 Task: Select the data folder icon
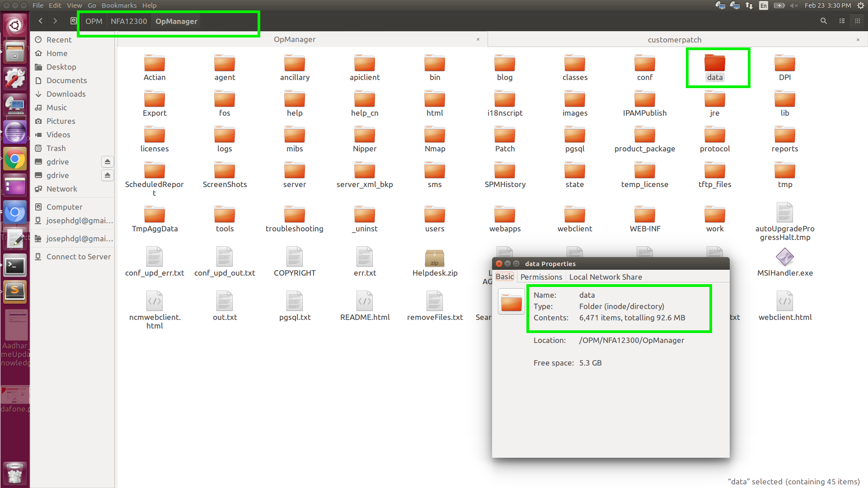point(715,63)
